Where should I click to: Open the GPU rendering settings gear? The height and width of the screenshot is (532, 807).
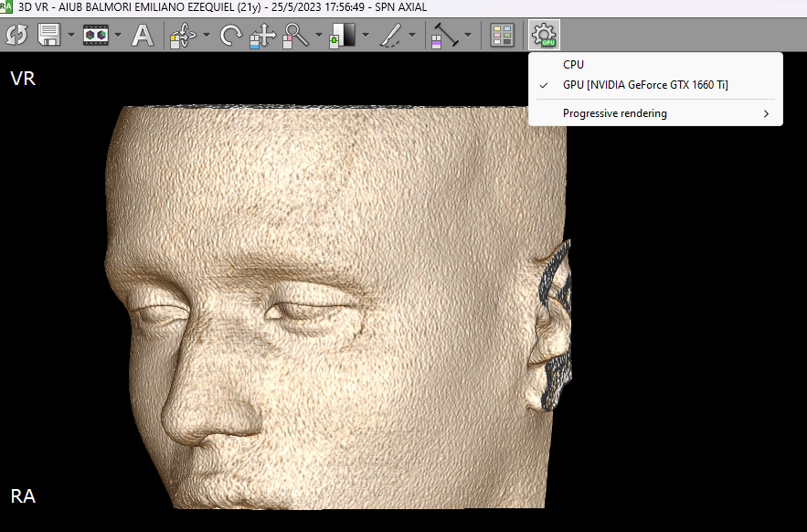[543, 35]
